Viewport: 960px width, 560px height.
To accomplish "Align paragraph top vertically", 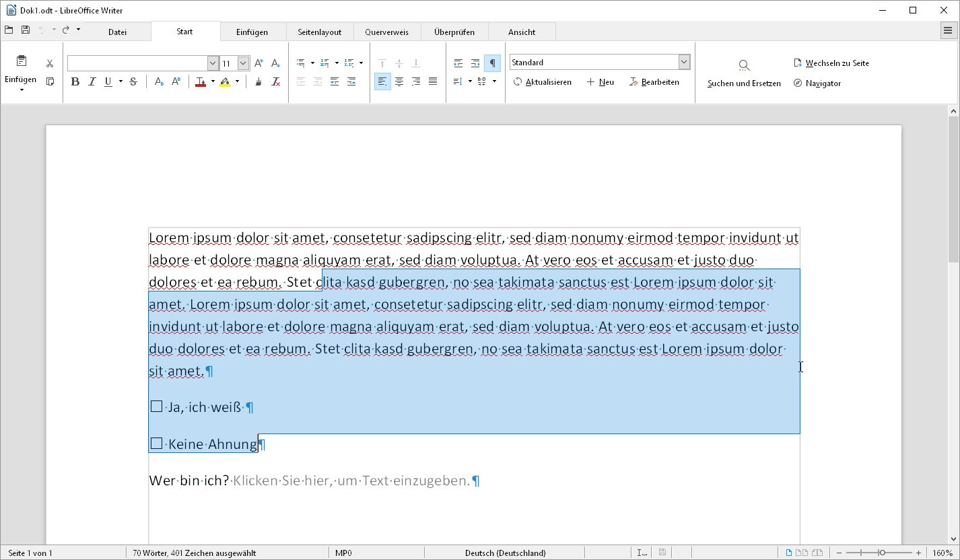I will click(x=382, y=63).
